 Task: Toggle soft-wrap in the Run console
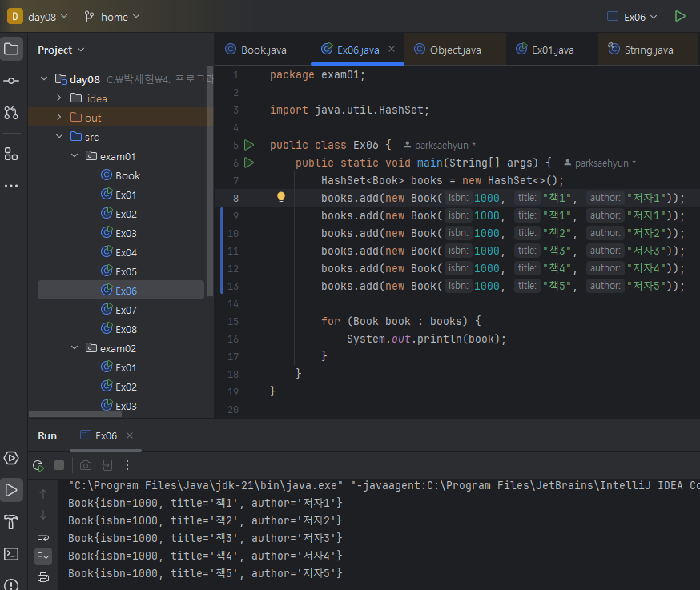click(x=43, y=535)
